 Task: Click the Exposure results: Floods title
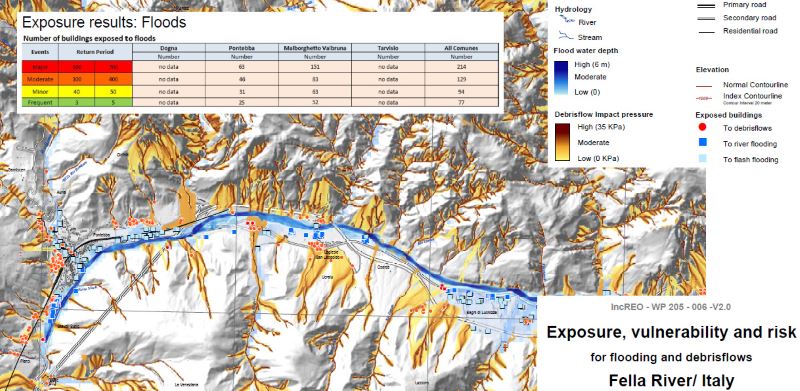point(104,23)
